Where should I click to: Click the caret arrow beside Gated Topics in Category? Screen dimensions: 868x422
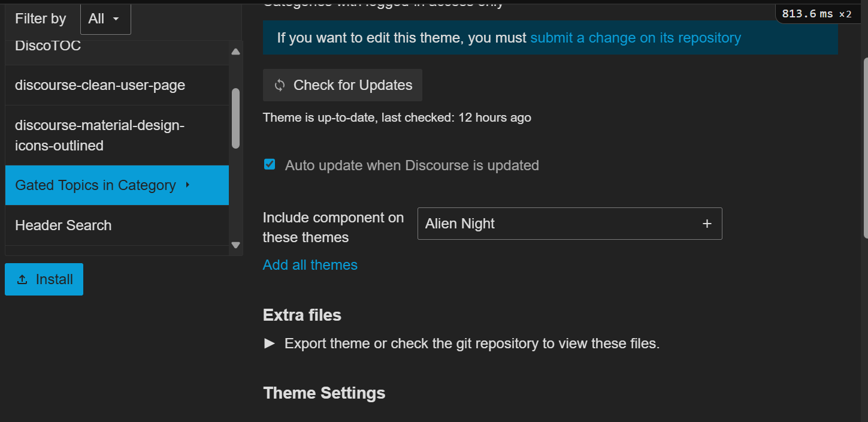pyautogui.click(x=187, y=185)
